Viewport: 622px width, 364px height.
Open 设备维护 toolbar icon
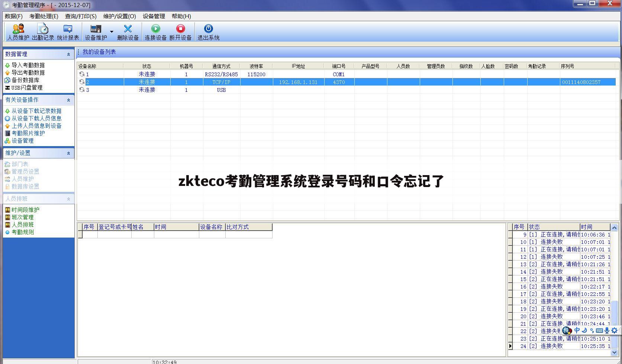(96, 32)
